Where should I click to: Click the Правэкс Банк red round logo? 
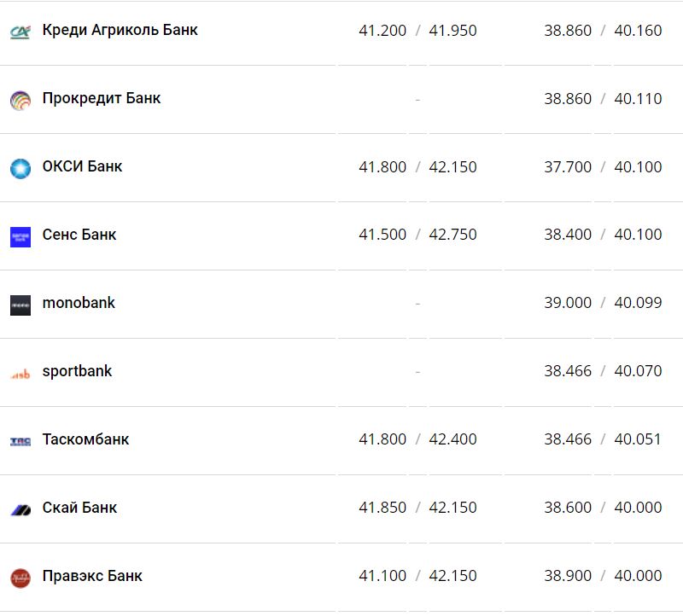pos(20,578)
